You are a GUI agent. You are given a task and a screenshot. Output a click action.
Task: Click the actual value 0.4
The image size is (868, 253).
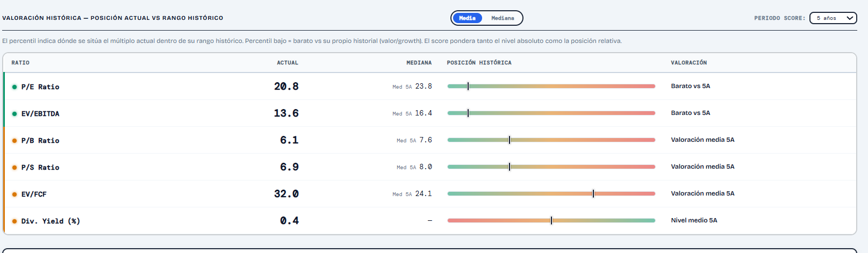(x=289, y=221)
